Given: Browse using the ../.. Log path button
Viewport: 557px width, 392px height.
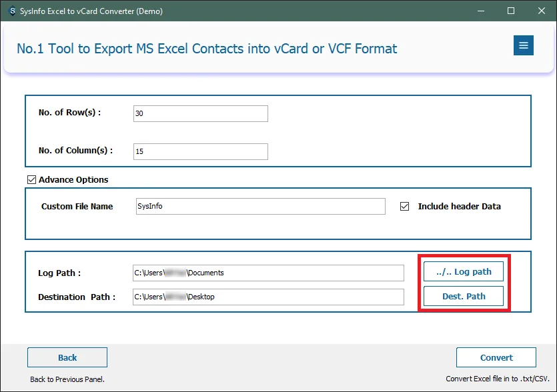Looking at the screenshot, I should point(463,272).
